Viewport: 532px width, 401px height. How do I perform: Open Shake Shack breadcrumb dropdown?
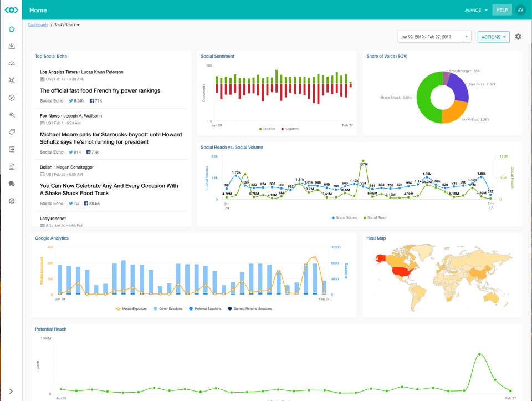[67, 25]
